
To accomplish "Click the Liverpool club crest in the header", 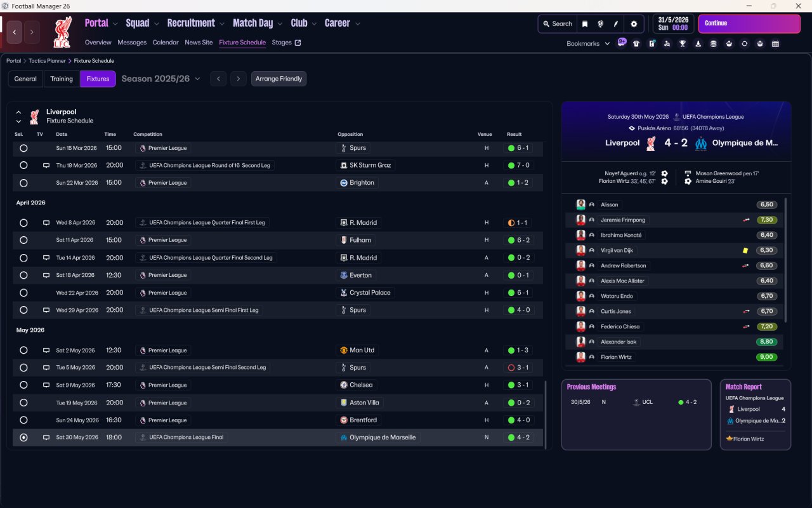I will (x=62, y=32).
